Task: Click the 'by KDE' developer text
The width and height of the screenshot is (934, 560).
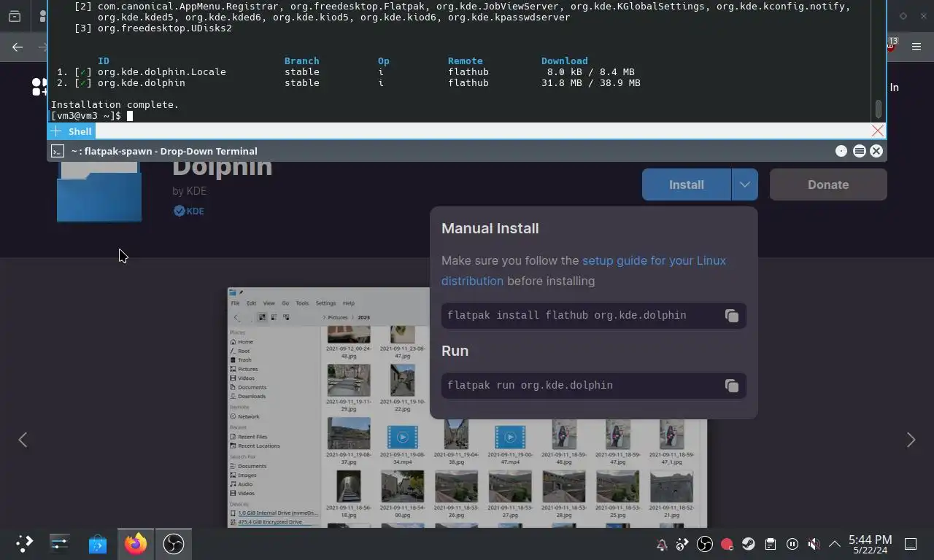Action: coord(190,191)
